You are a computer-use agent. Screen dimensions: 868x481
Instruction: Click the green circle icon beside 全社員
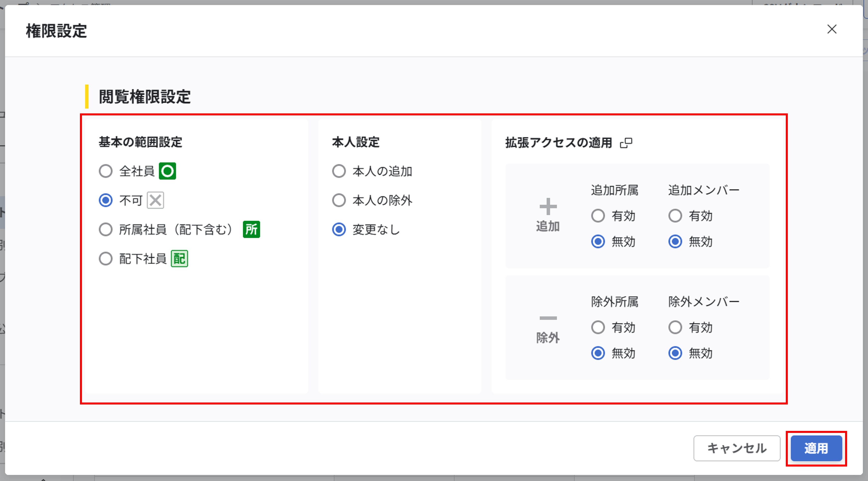point(167,171)
